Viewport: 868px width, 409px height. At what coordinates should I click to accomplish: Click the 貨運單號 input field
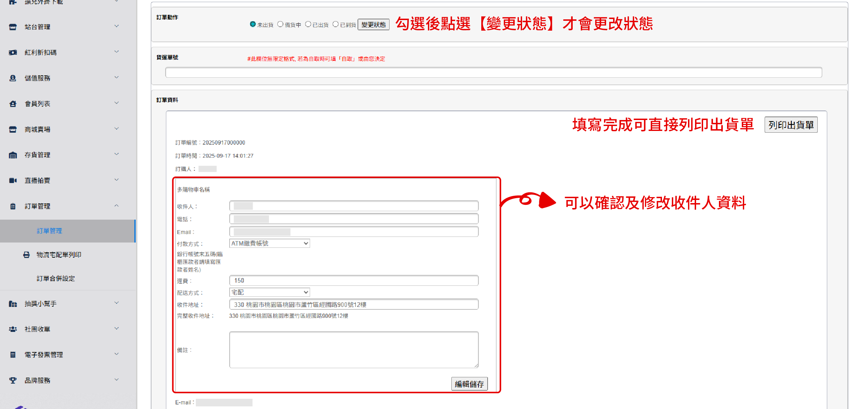[x=493, y=73]
